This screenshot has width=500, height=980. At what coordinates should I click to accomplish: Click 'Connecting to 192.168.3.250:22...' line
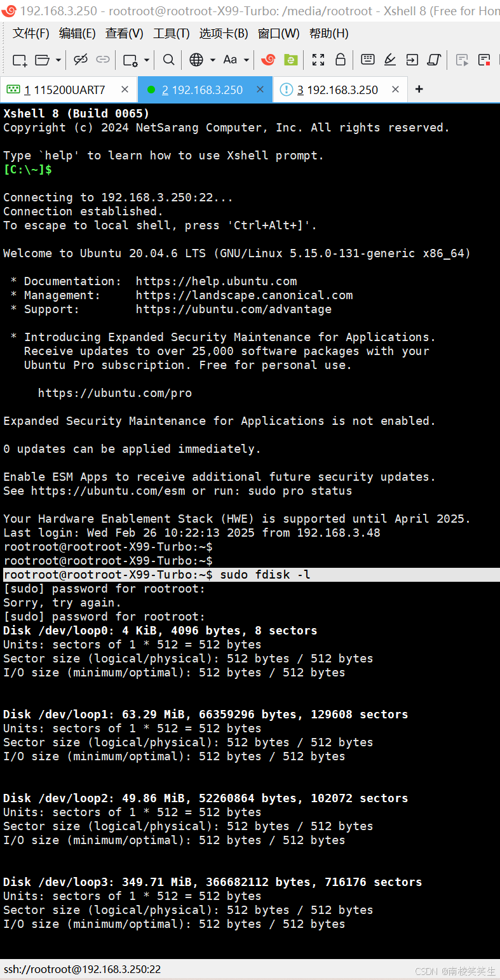coord(118,198)
